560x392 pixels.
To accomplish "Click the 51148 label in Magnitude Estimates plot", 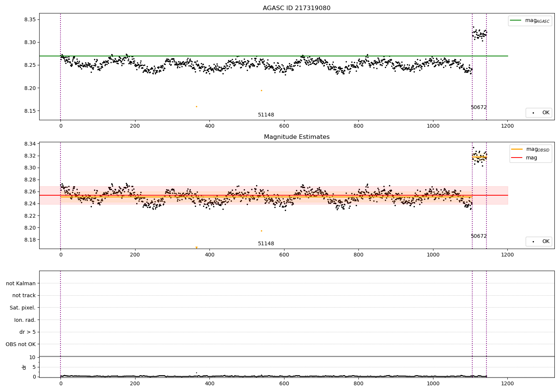I will [266, 244].
